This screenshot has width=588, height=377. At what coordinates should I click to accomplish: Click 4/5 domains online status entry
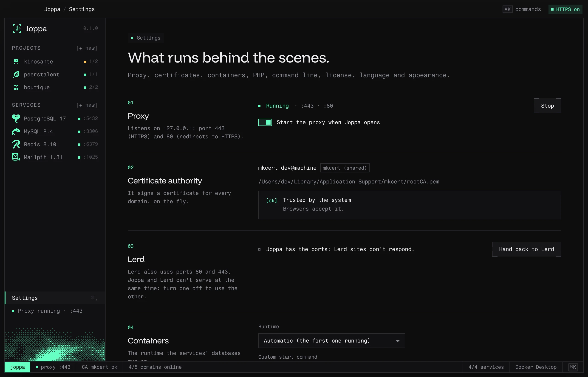tap(155, 367)
